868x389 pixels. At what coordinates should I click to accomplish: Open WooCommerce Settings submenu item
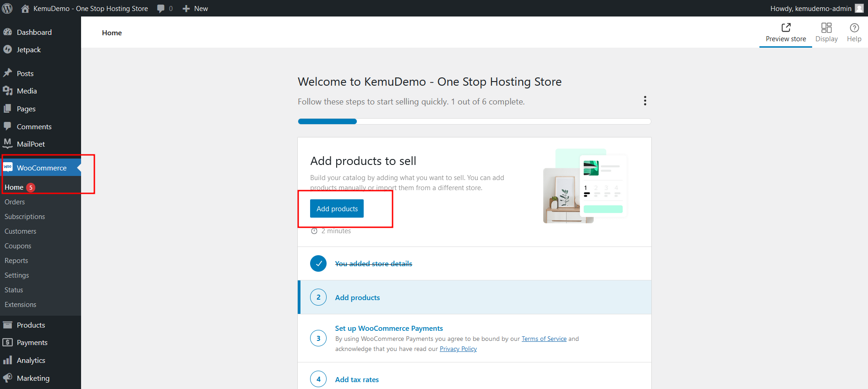click(16, 275)
